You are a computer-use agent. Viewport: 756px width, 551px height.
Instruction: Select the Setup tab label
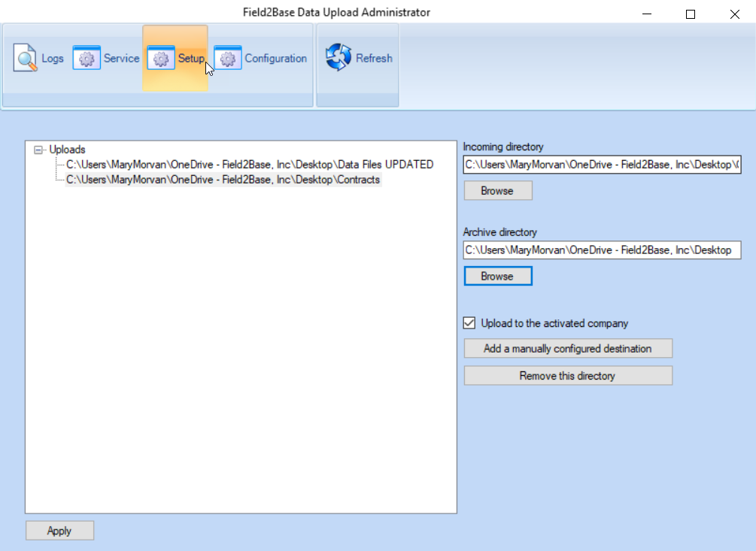click(x=191, y=59)
